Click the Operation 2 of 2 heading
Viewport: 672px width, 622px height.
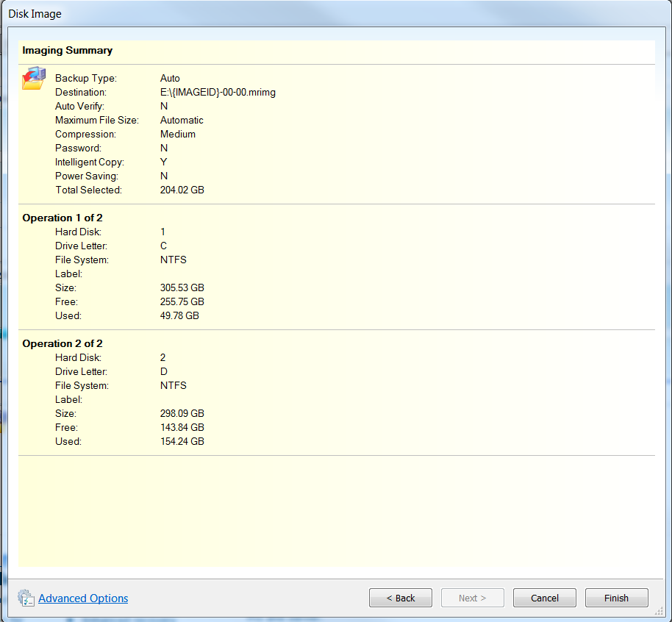[x=62, y=343]
